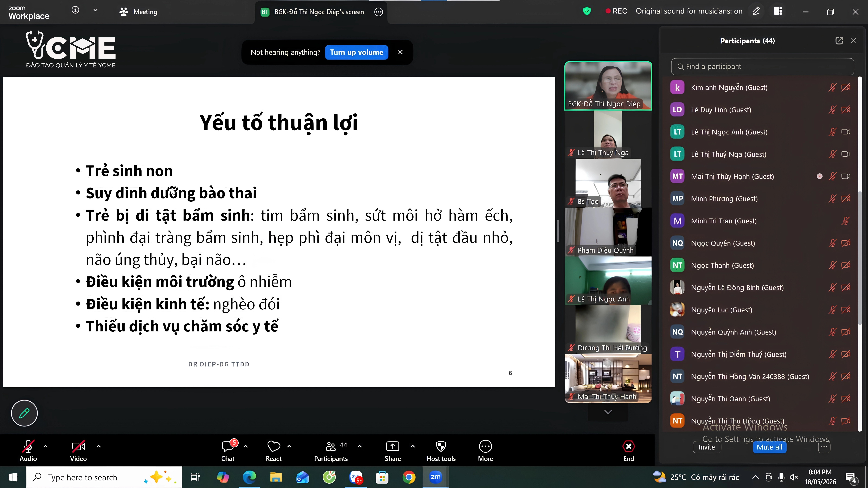Click the NQ avatar of Nguyễn Quỳnh Anh
Image resolution: width=868 pixels, height=488 pixels.
click(677, 332)
